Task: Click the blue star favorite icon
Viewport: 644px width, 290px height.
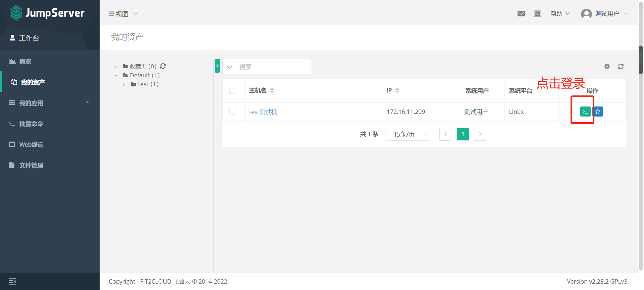Action: click(598, 112)
